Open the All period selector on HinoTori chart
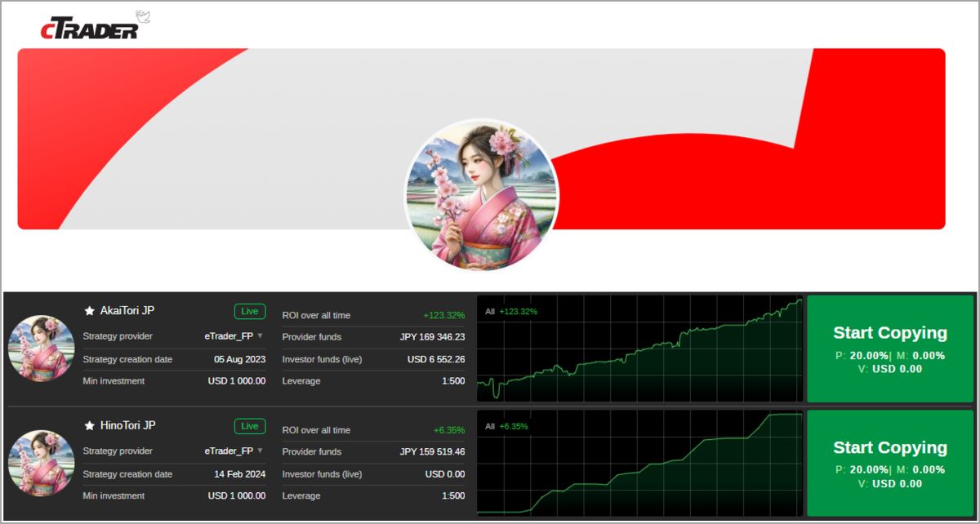The height and width of the screenshot is (524, 980). pyautogui.click(x=488, y=426)
